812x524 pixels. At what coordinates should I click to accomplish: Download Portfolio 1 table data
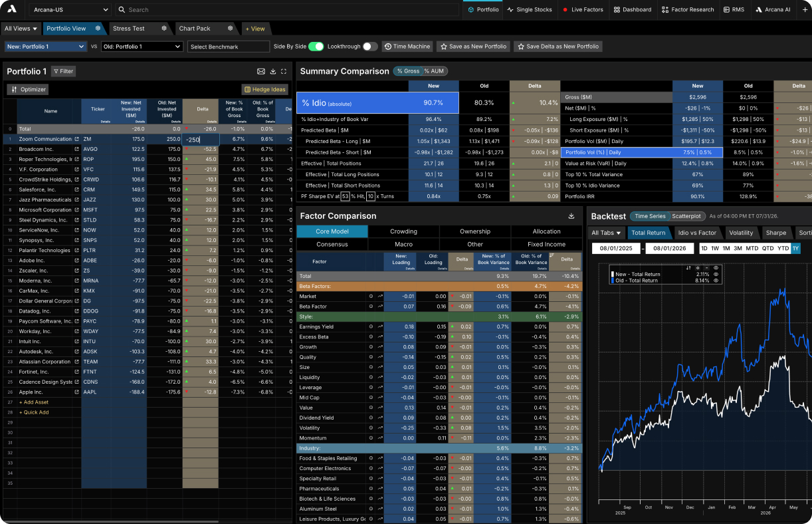tap(273, 71)
